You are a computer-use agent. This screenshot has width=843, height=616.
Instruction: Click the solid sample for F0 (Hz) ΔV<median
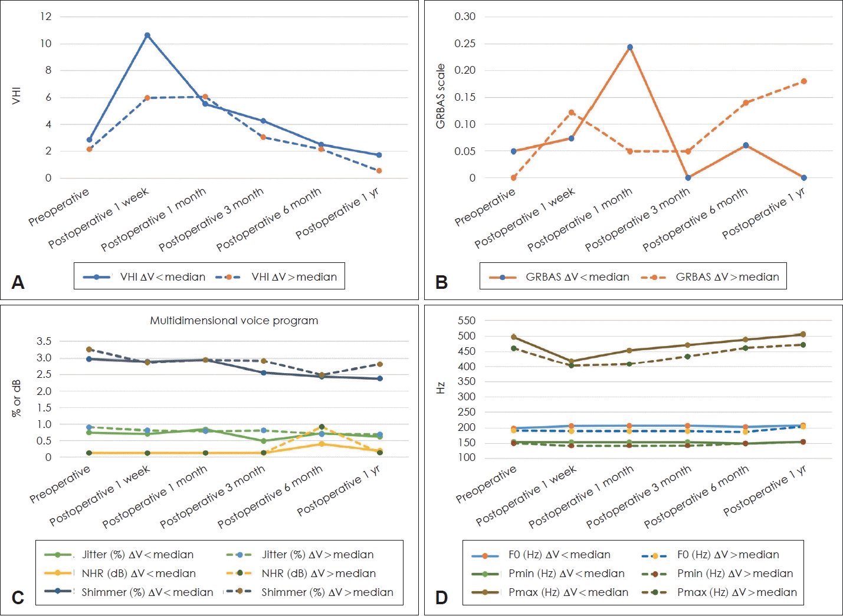pyautogui.click(x=486, y=555)
